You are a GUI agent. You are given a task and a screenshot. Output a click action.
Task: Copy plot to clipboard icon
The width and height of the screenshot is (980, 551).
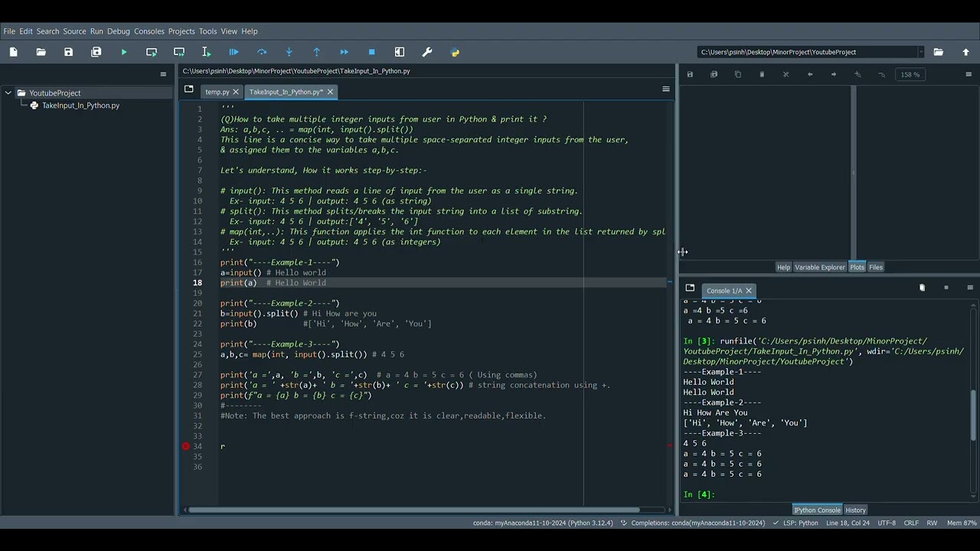click(738, 74)
